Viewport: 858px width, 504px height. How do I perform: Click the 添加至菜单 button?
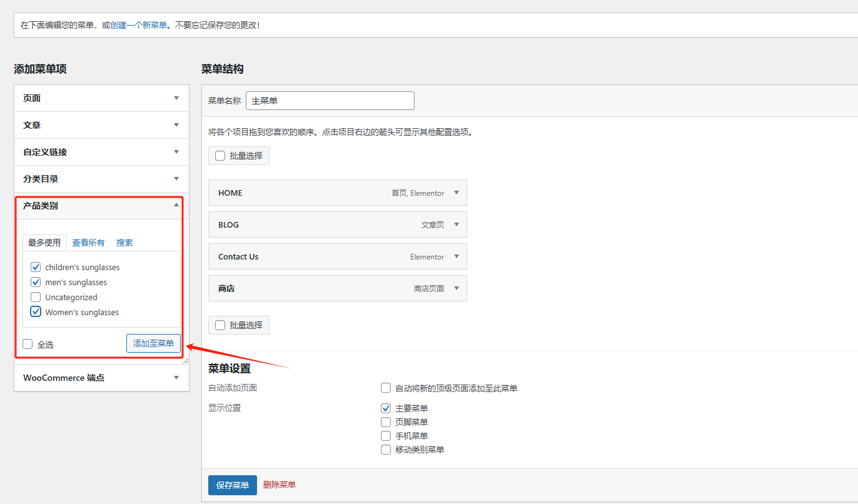153,343
